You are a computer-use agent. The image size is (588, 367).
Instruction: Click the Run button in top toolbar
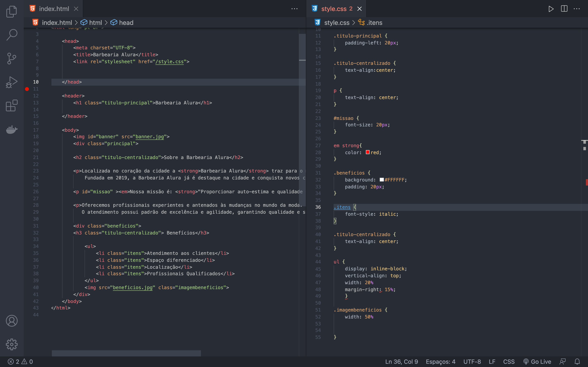click(x=551, y=9)
